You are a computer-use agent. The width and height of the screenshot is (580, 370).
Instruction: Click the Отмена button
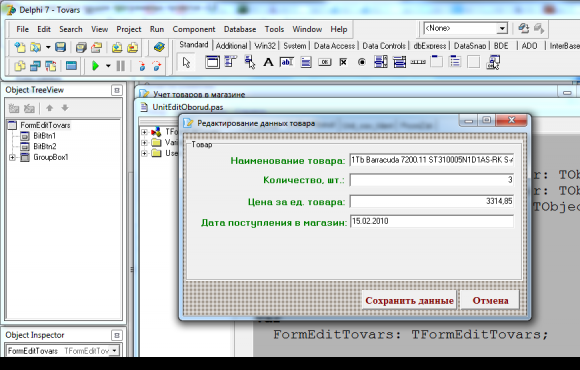point(490,300)
